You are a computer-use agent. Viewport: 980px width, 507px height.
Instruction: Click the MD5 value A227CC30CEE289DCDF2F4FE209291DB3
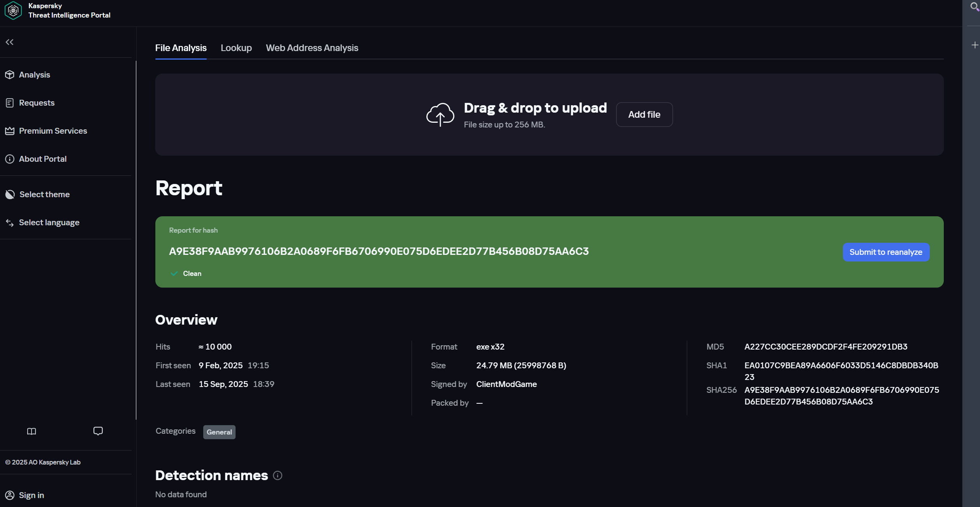pos(826,347)
